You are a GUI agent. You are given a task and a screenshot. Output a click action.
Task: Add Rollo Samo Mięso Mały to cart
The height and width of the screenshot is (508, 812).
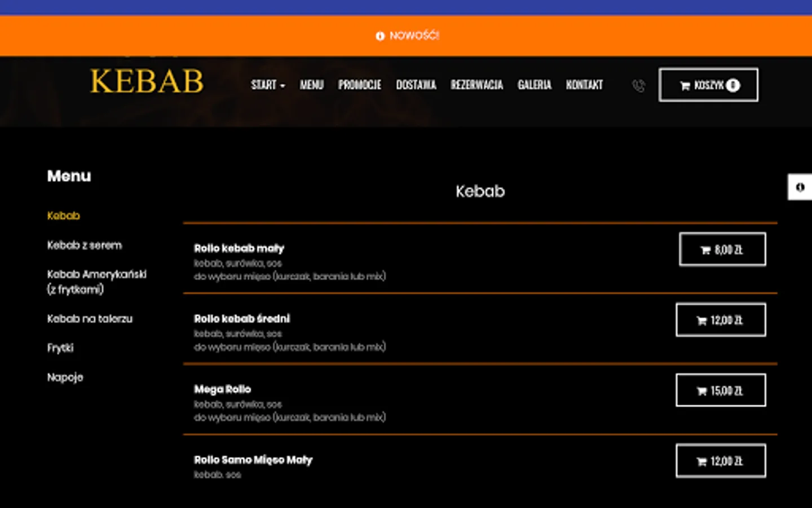coord(721,461)
